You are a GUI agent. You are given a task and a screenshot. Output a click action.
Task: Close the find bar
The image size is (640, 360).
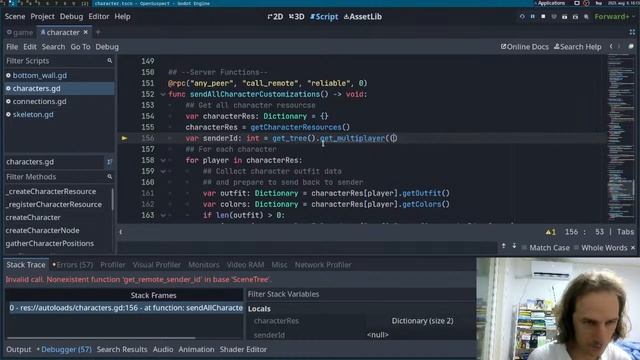(x=633, y=248)
